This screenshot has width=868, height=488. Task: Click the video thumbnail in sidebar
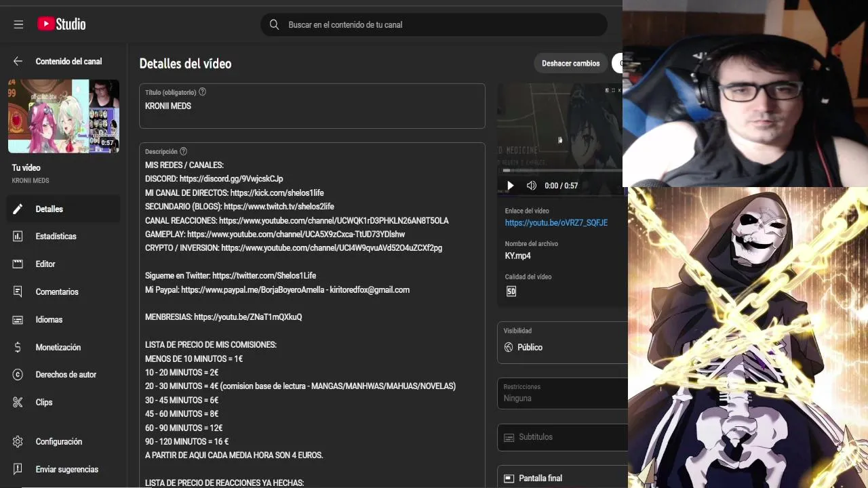[x=64, y=116]
